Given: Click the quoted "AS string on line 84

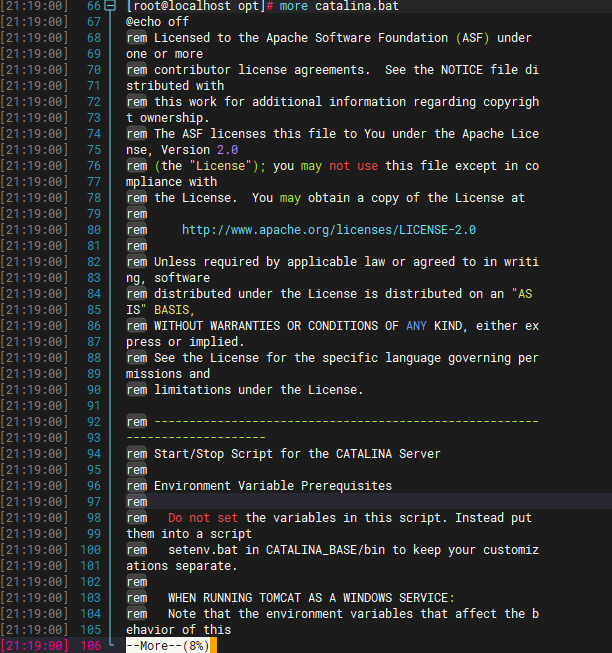Looking at the screenshot, I should [521, 294].
